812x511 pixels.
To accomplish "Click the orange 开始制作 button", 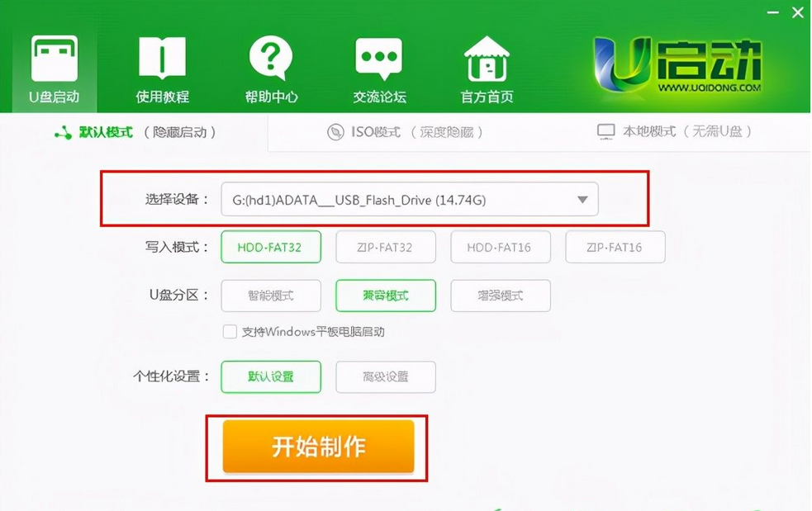I will click(x=319, y=447).
